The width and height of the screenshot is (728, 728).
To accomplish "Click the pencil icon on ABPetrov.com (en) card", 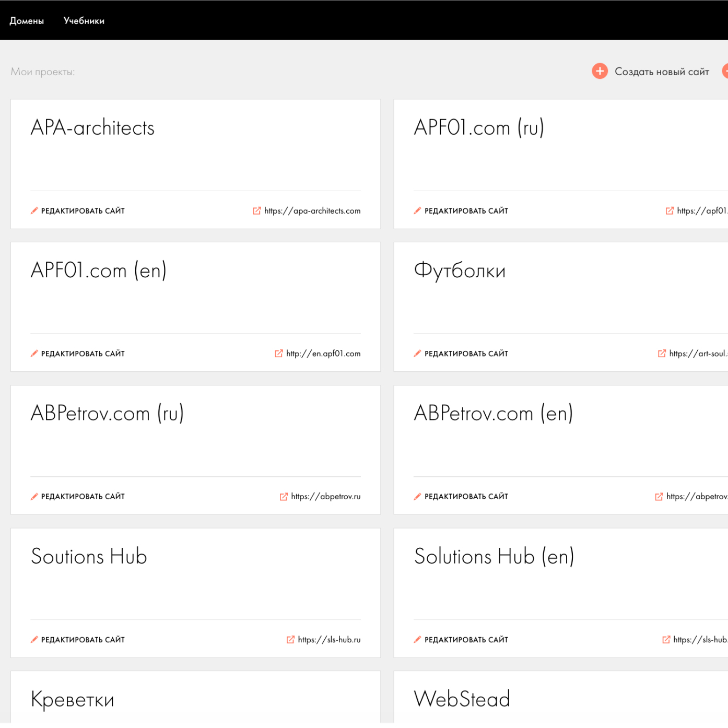I will pos(418,496).
